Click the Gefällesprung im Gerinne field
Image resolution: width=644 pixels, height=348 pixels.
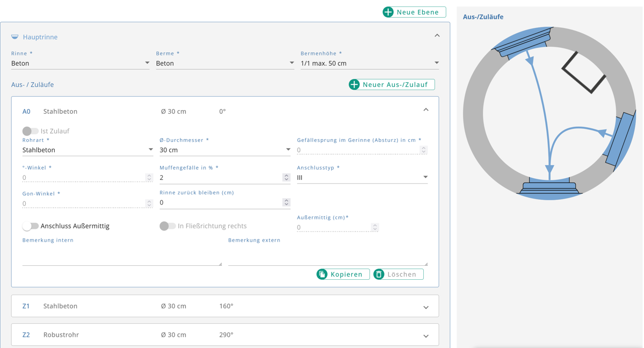(362, 150)
